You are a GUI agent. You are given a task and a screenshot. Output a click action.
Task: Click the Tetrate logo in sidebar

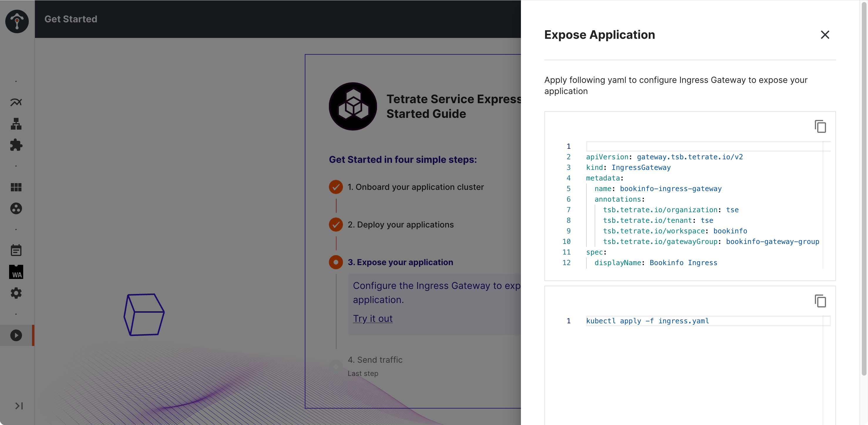(17, 21)
